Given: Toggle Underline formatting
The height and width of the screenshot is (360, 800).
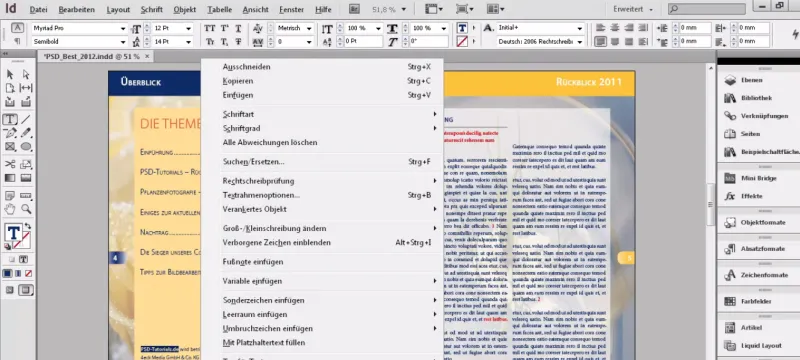Looking at the screenshot, I should [238, 29].
